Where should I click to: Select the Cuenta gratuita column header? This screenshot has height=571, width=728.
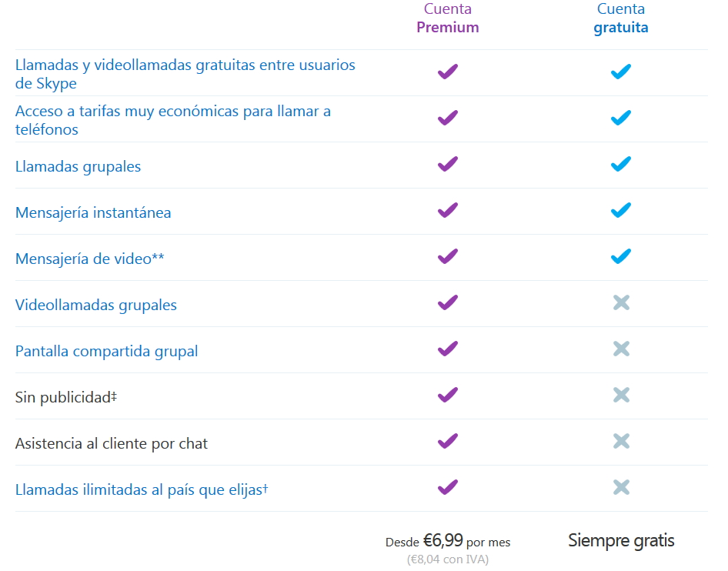click(x=620, y=18)
